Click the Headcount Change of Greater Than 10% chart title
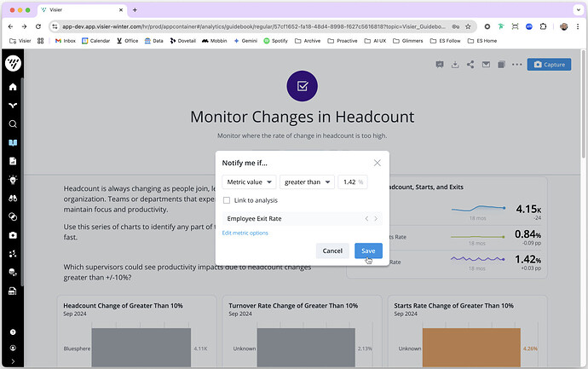Screen dimensions: 588x369 click(x=123, y=306)
